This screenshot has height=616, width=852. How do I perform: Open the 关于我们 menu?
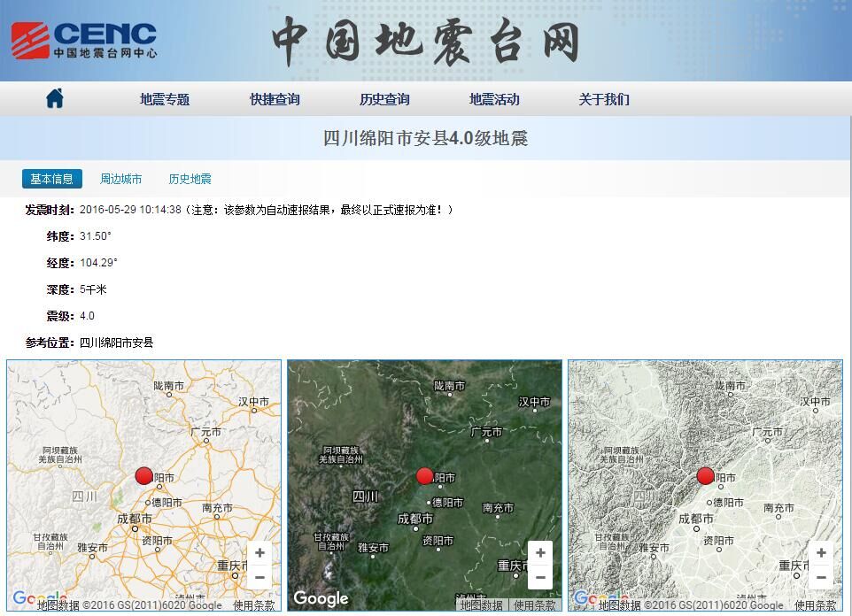604,99
